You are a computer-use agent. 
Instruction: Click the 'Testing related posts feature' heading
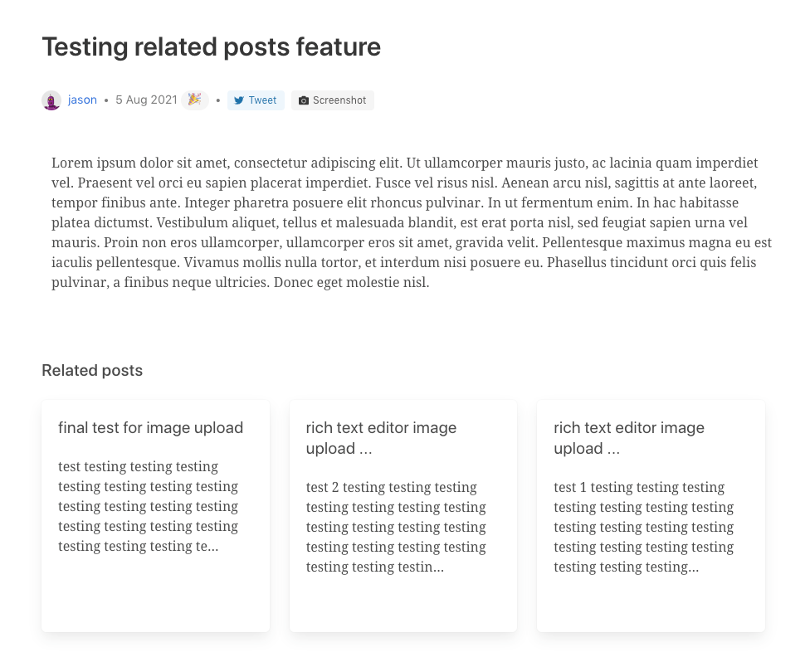click(x=211, y=47)
